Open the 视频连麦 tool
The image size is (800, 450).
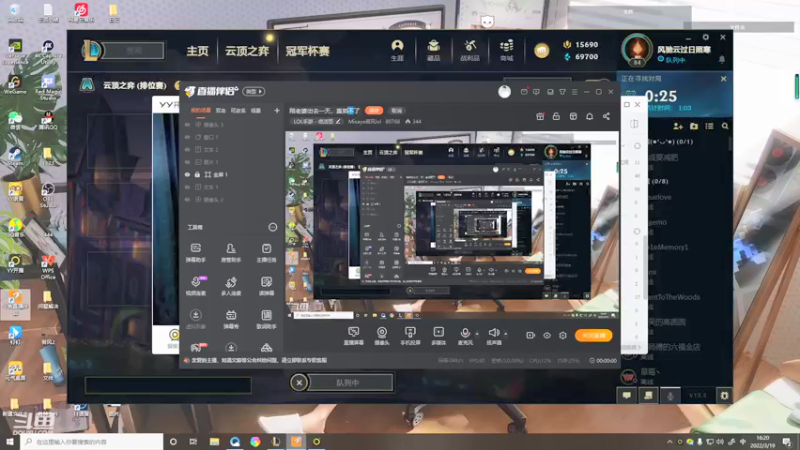click(195, 286)
